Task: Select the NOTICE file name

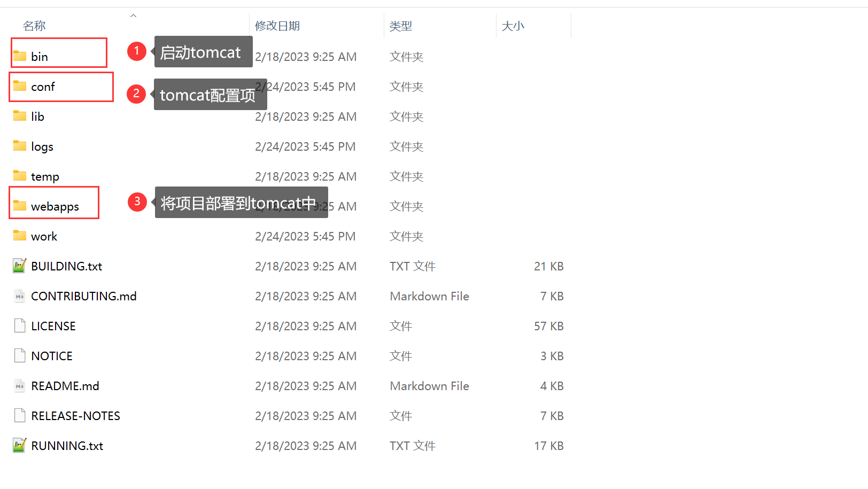Action: tap(52, 356)
